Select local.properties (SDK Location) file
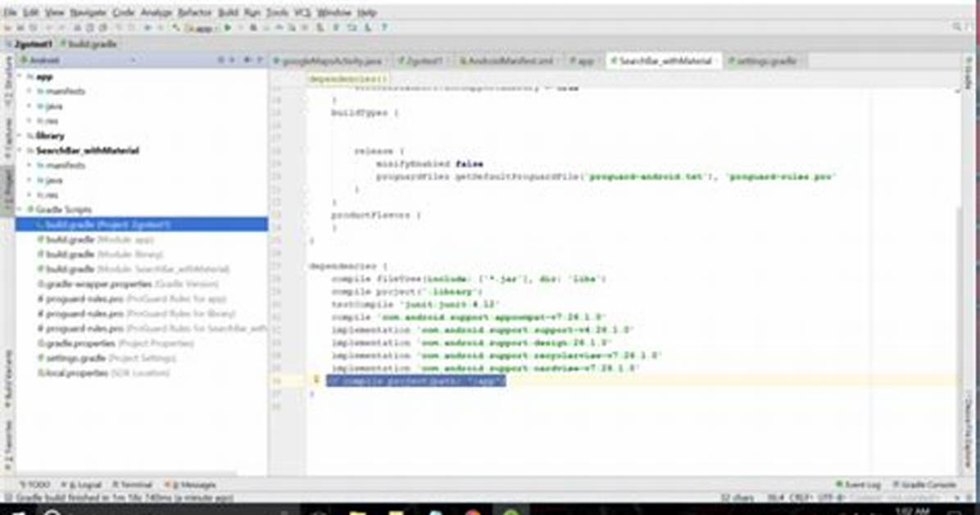 pos(103,374)
